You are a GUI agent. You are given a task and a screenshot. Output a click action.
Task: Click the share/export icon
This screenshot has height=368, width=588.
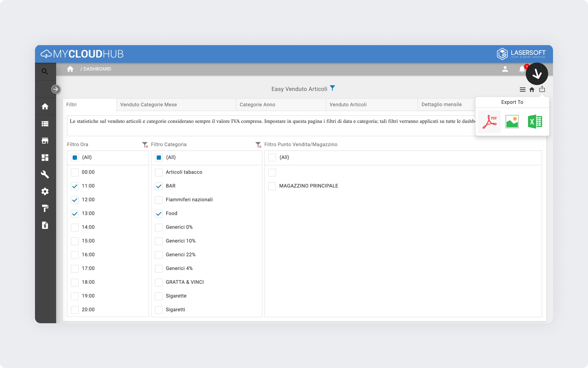point(542,89)
